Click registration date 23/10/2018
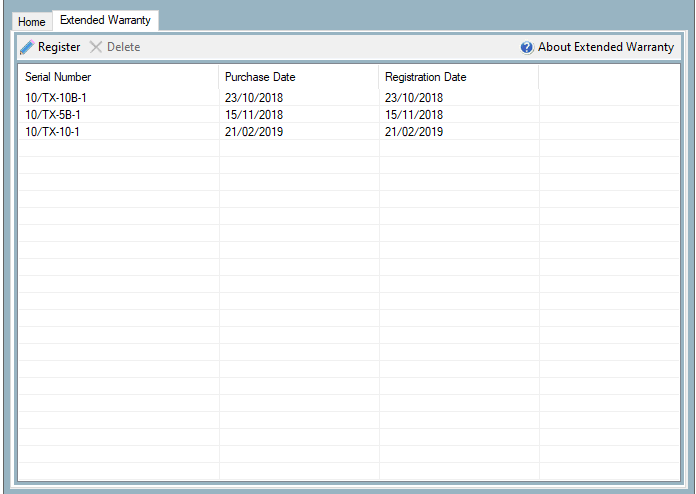 414,98
